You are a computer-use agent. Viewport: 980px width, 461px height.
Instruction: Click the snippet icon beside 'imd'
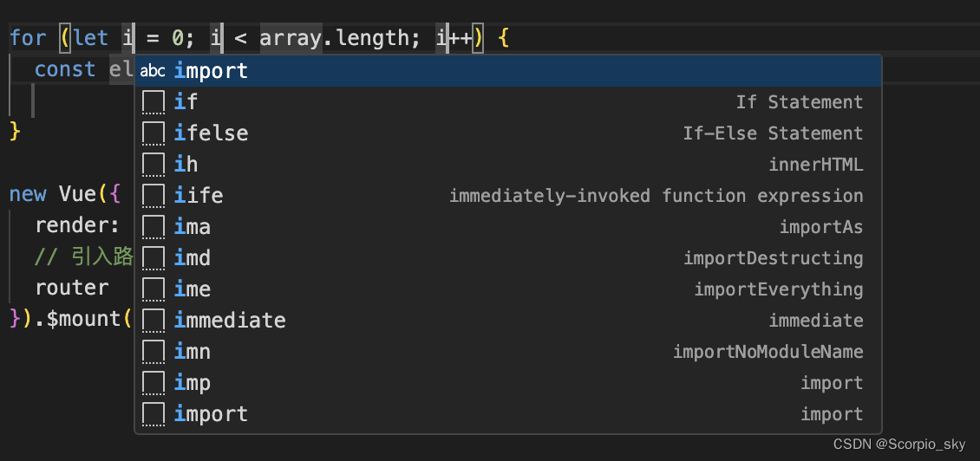click(x=154, y=258)
